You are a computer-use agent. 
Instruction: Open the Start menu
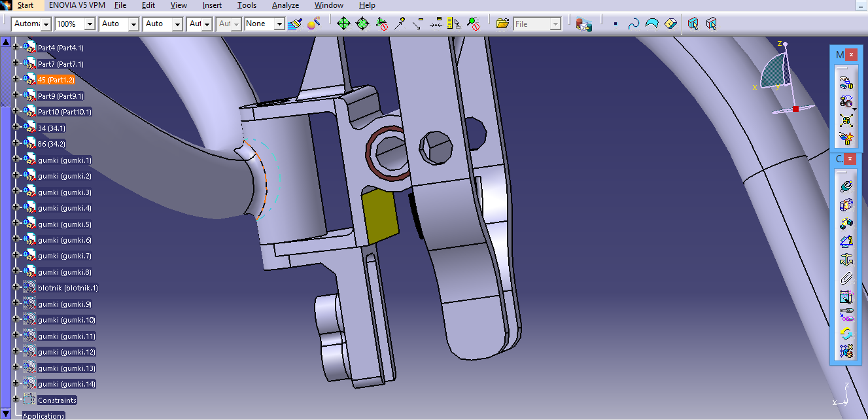(26, 5)
